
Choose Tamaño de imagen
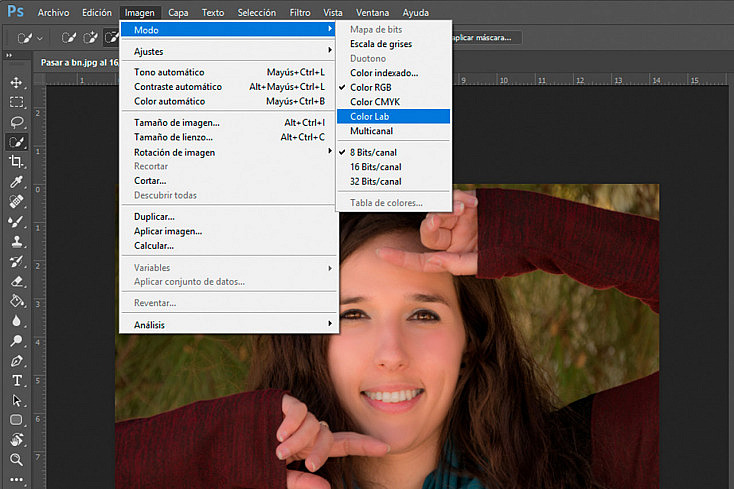(228, 123)
